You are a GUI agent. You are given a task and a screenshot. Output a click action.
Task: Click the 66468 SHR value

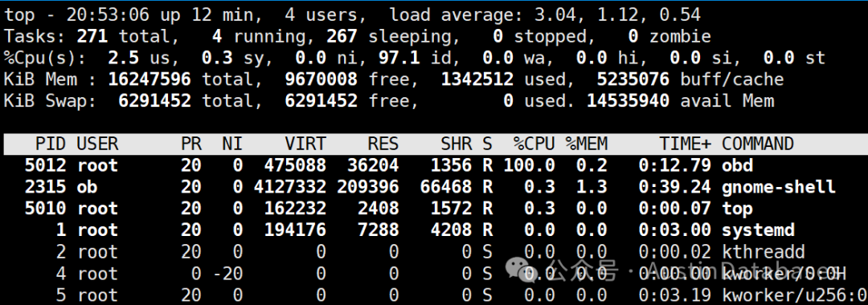pos(446,187)
